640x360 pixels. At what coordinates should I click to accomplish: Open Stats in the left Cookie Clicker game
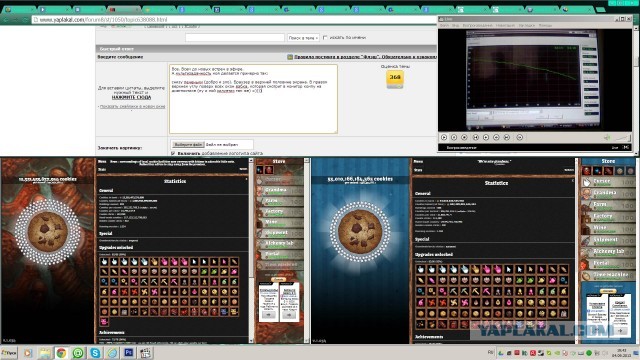point(102,169)
